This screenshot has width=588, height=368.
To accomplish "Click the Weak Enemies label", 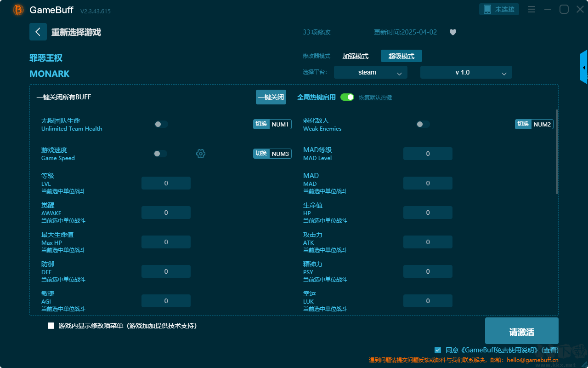I will pyautogui.click(x=322, y=129).
